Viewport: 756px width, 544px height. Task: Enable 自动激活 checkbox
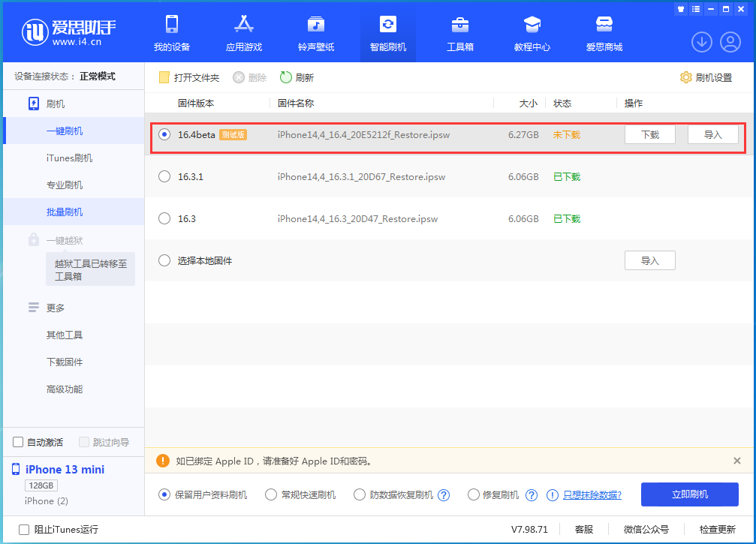point(18,442)
